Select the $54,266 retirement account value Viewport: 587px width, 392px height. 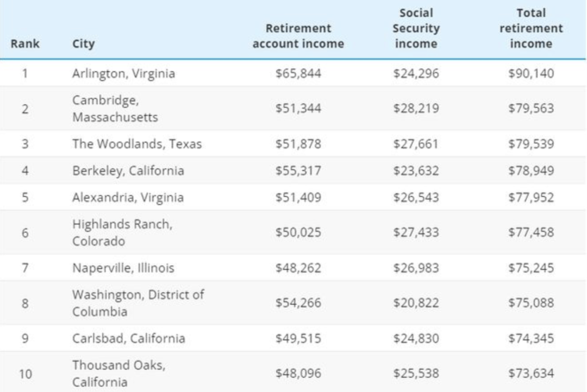(298, 302)
